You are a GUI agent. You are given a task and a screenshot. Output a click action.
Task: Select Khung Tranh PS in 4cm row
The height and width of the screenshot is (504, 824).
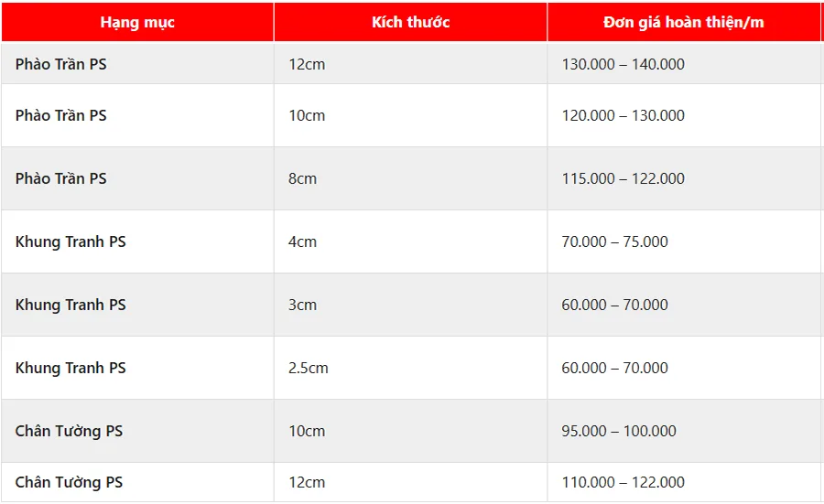tap(70, 241)
